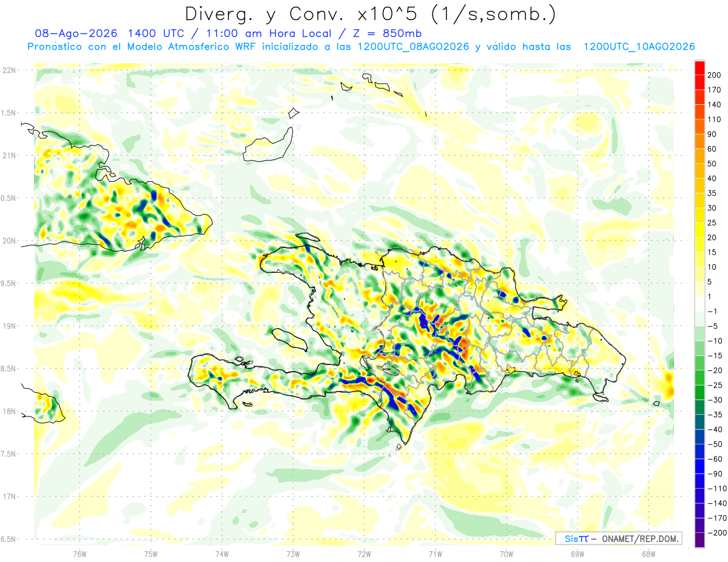Image resolution: width=728 pixels, height=562 pixels.
Task: Click the '15' value on the color legend
Action: click(712, 252)
